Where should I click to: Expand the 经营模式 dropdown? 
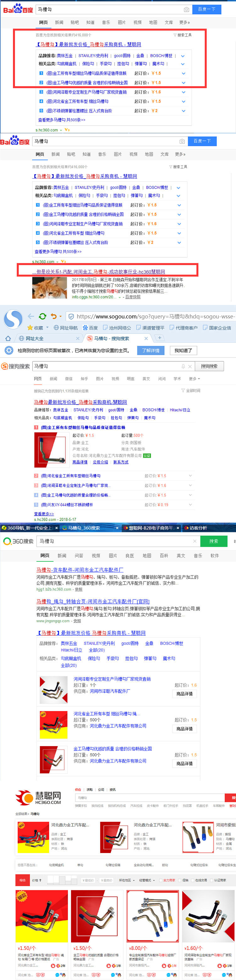click(147, 880)
